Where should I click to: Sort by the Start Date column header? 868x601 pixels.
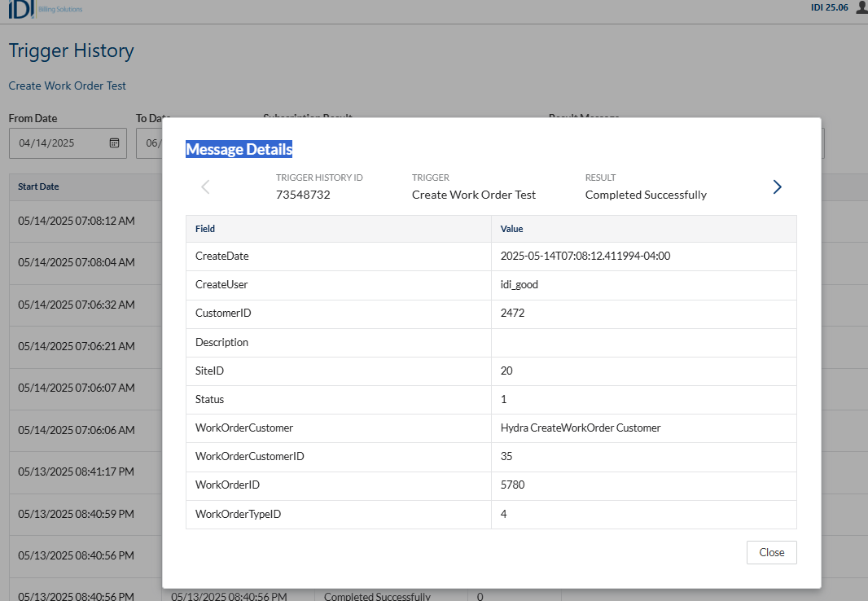(x=38, y=186)
